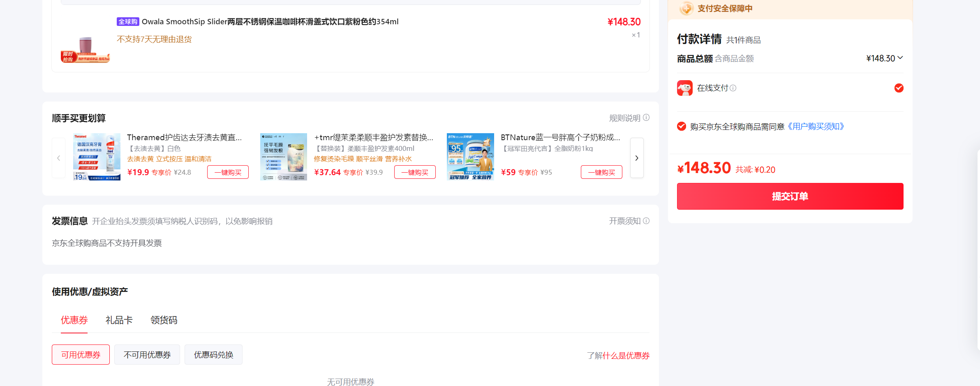
Task: Open the BTNature milk powder image
Action: [470, 157]
